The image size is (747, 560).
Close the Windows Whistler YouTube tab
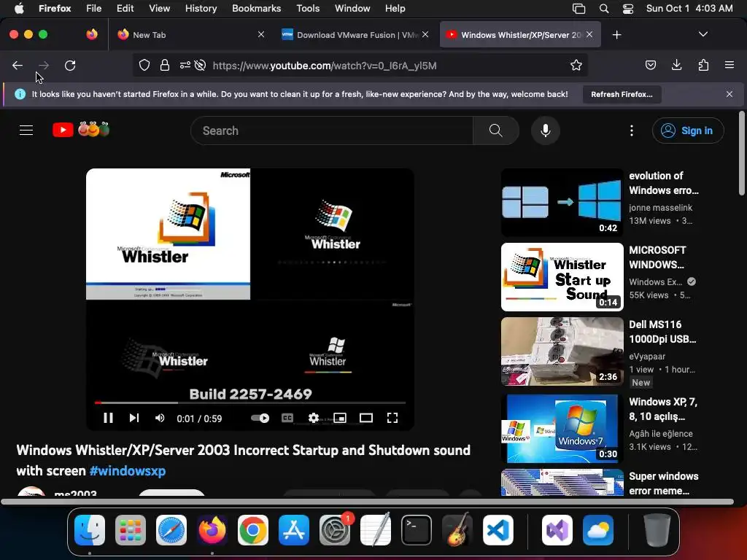pyautogui.click(x=589, y=34)
